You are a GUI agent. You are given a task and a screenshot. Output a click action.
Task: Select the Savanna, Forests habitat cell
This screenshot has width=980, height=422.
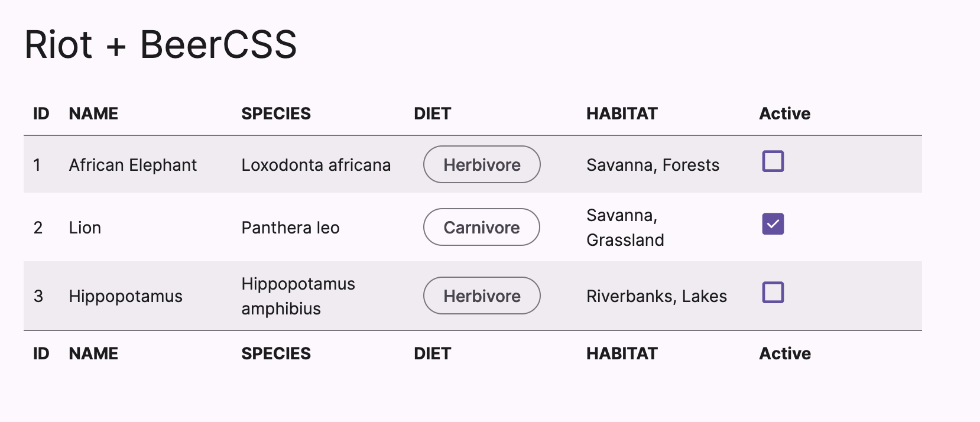tap(653, 165)
